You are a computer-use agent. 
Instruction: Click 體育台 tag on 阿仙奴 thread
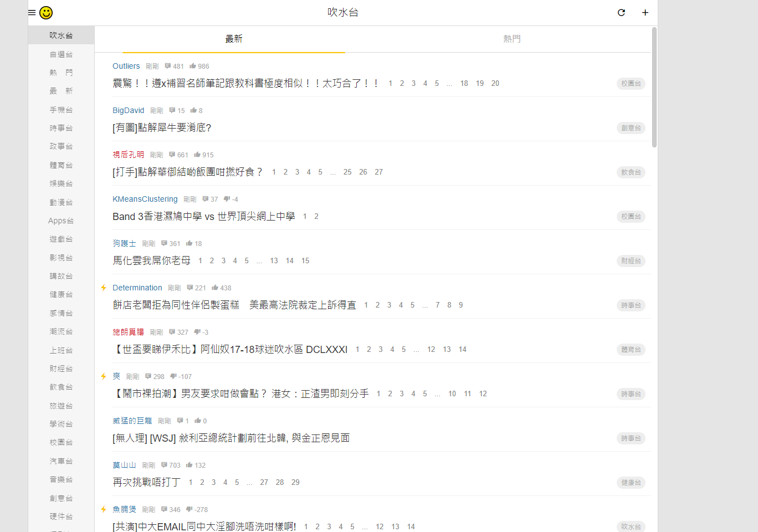click(631, 350)
